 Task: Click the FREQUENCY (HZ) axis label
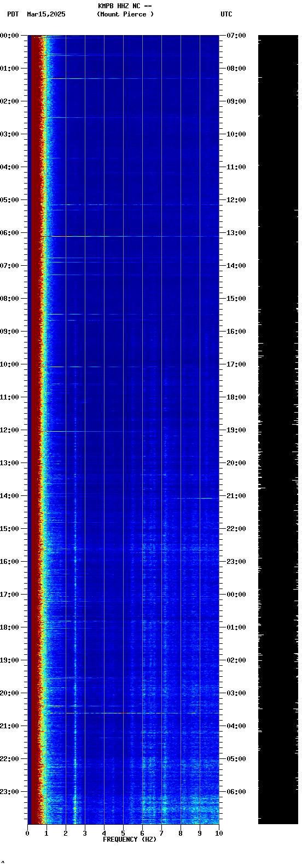(x=130, y=840)
